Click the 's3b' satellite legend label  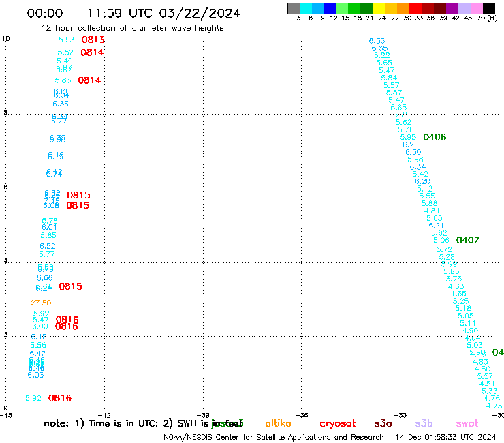[424, 423]
